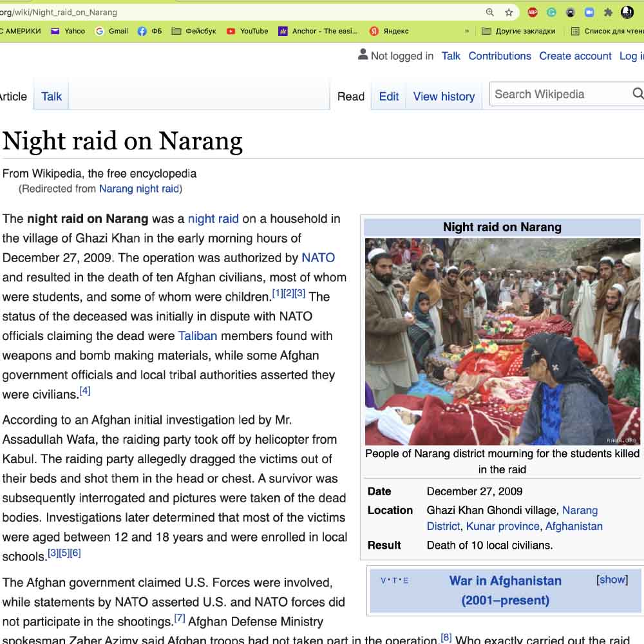Image resolution: width=644 pixels, height=644 pixels.
Task: Open the YouTube bookmark
Action: (247, 31)
